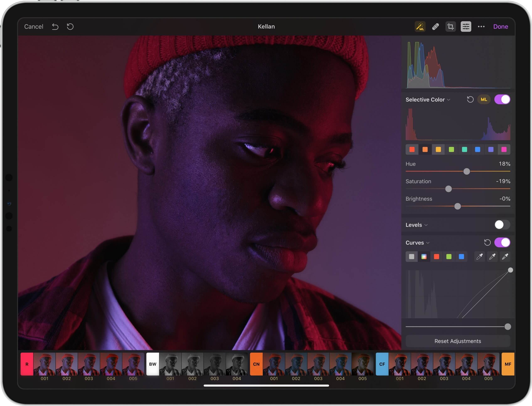
Task: Pick the gray point eyedropper in Curves
Action: coord(492,256)
